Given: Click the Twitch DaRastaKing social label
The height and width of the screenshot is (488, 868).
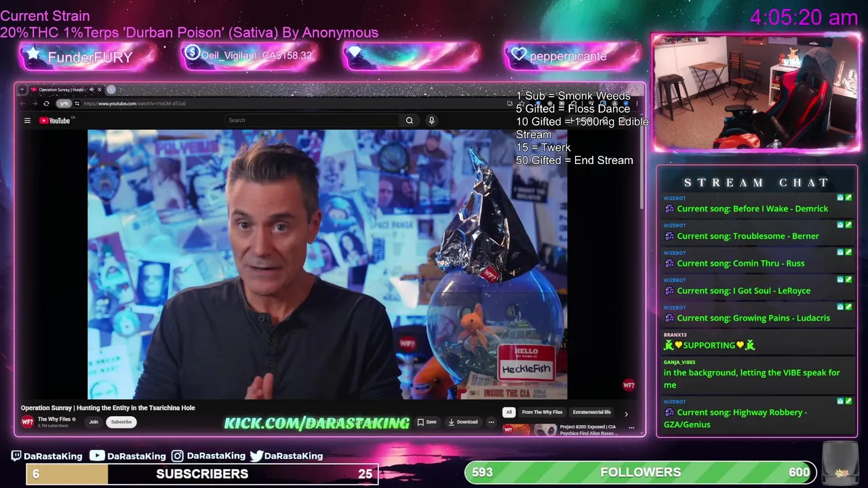Looking at the screenshot, I should click(x=46, y=456).
